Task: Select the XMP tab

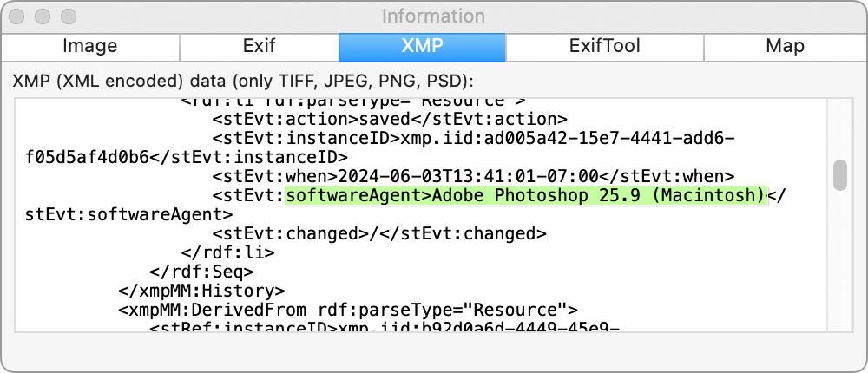Action: (422, 47)
